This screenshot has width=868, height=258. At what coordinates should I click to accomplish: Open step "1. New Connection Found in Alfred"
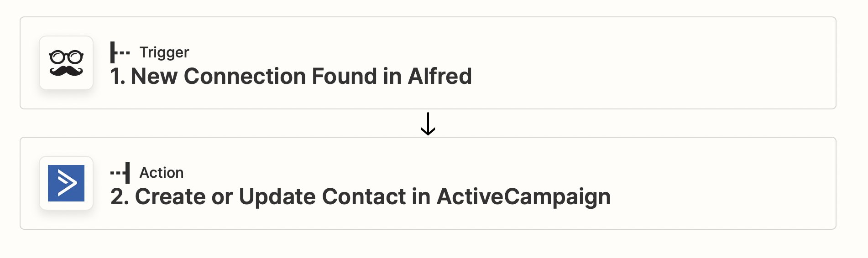291,76
